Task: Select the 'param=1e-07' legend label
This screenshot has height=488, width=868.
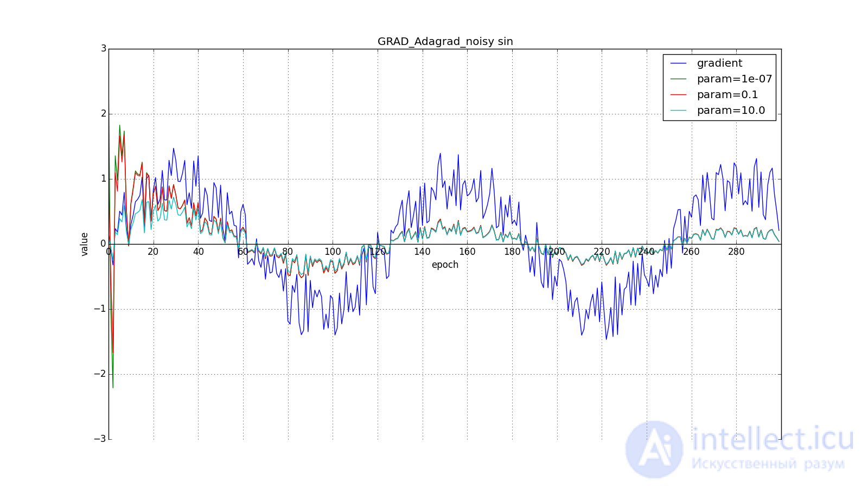Action: 735,79
